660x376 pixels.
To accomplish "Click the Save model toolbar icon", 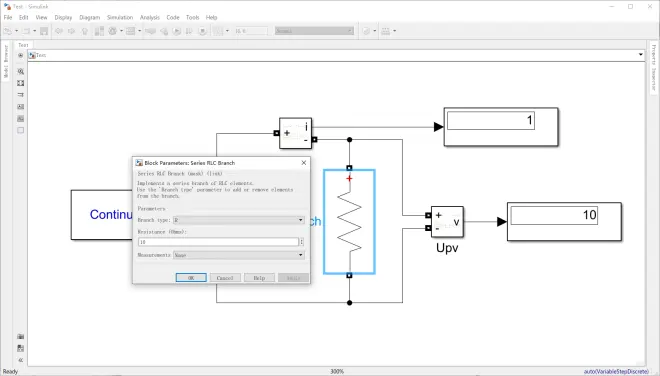I will point(44,31).
